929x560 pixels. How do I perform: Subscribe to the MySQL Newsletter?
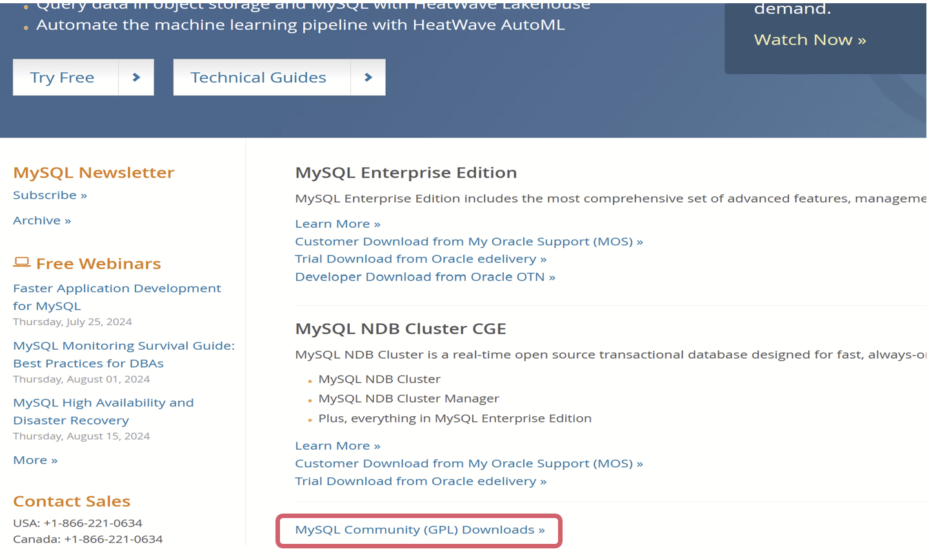pyautogui.click(x=50, y=195)
